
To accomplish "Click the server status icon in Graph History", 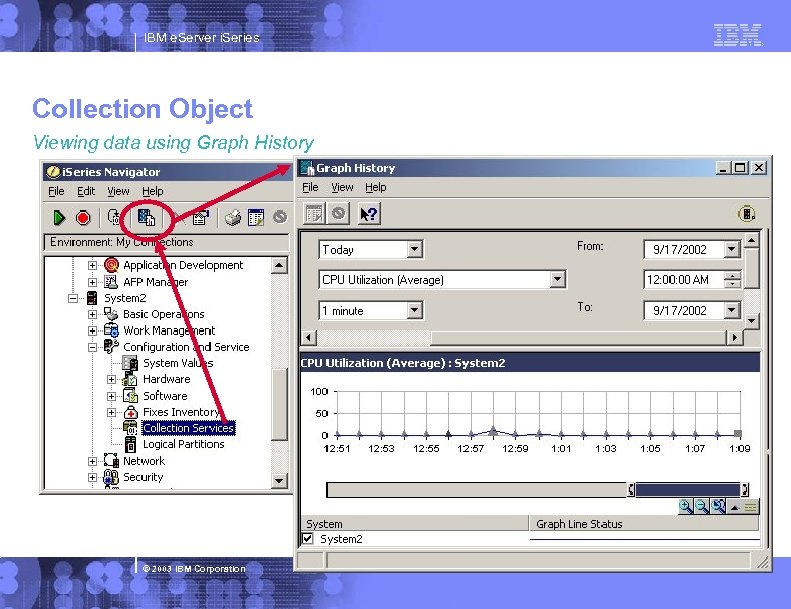I will pos(747,214).
